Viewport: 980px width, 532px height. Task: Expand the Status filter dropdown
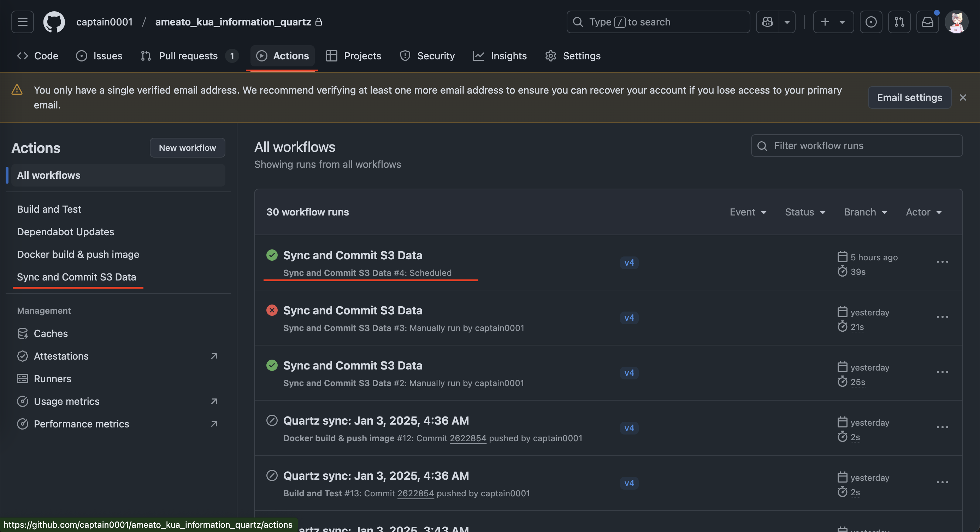[x=805, y=212]
